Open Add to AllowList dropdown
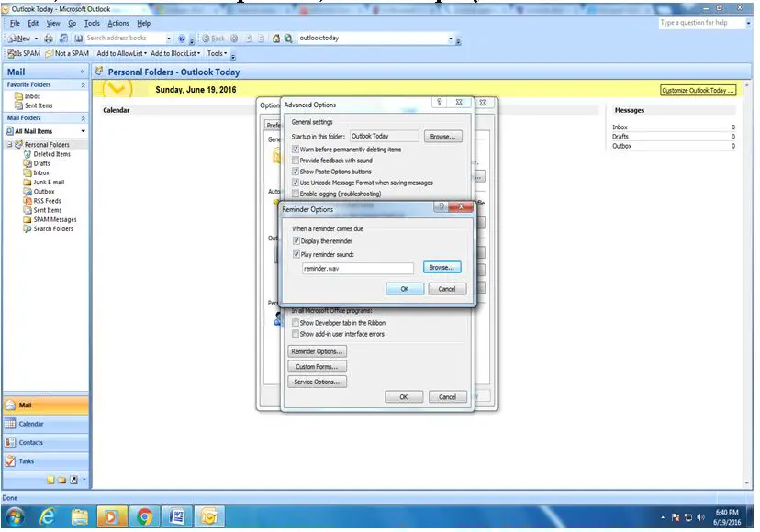 [x=122, y=53]
